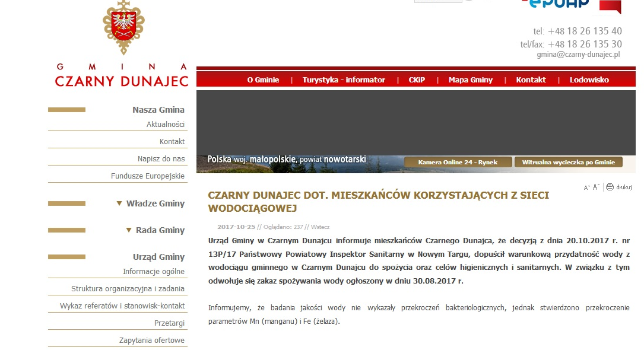
Task: Select Turystyka - informator in the red navbar
Action: coord(344,80)
